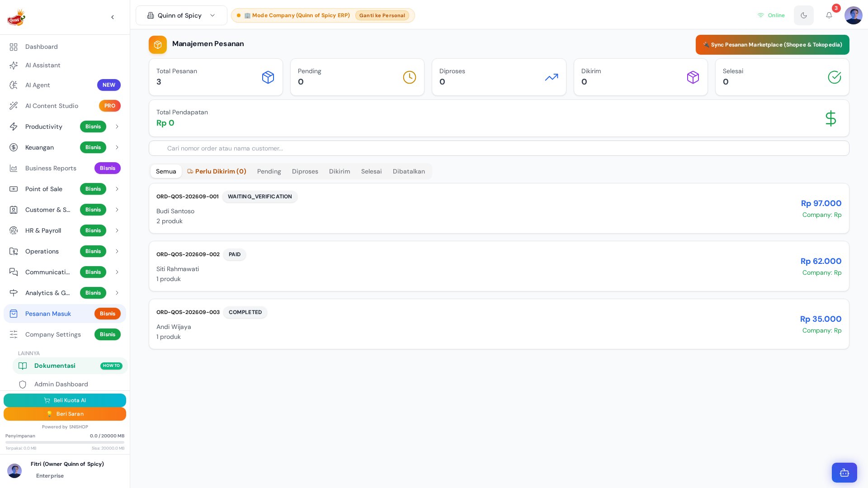Viewport: 868px width, 488px height.
Task: Click the AI Assistant sparkle icon
Action: click(14, 66)
